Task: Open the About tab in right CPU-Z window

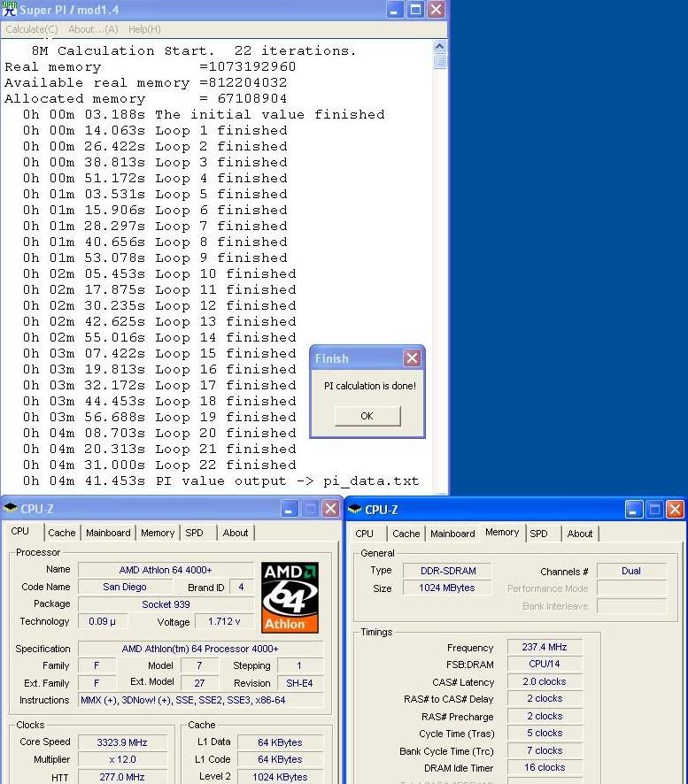Action: coord(579,534)
